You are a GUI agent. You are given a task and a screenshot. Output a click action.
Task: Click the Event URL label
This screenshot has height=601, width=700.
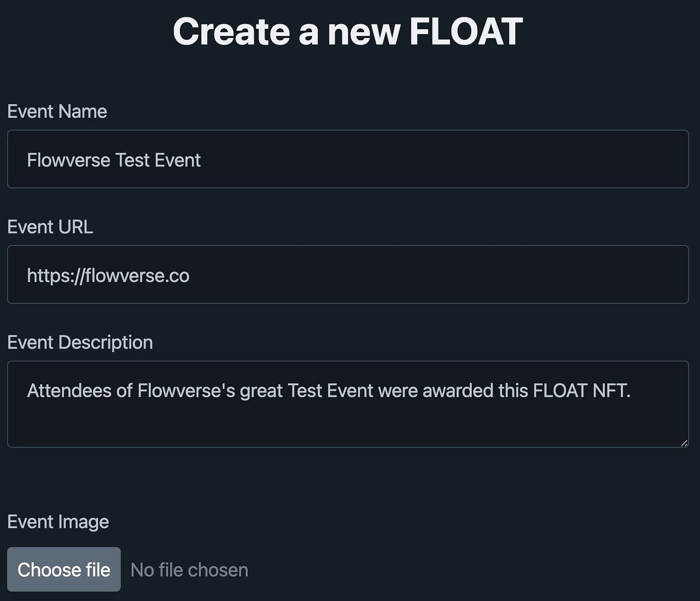click(50, 226)
